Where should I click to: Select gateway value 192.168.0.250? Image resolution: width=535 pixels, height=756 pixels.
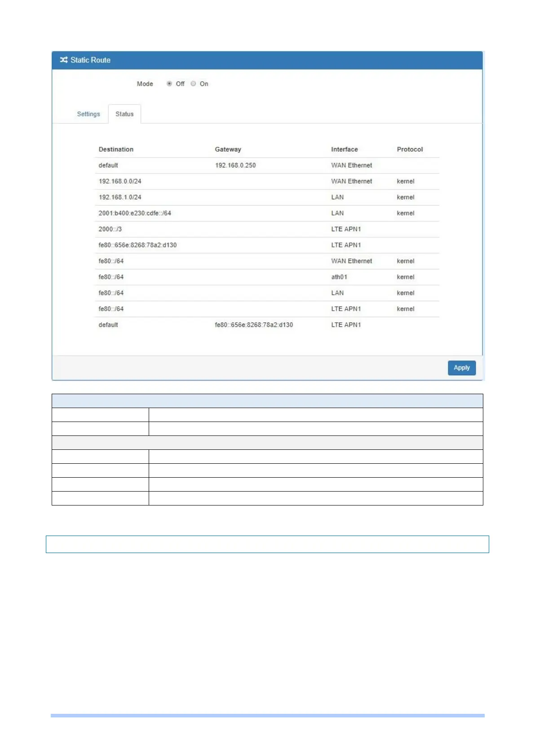pyautogui.click(x=235, y=165)
